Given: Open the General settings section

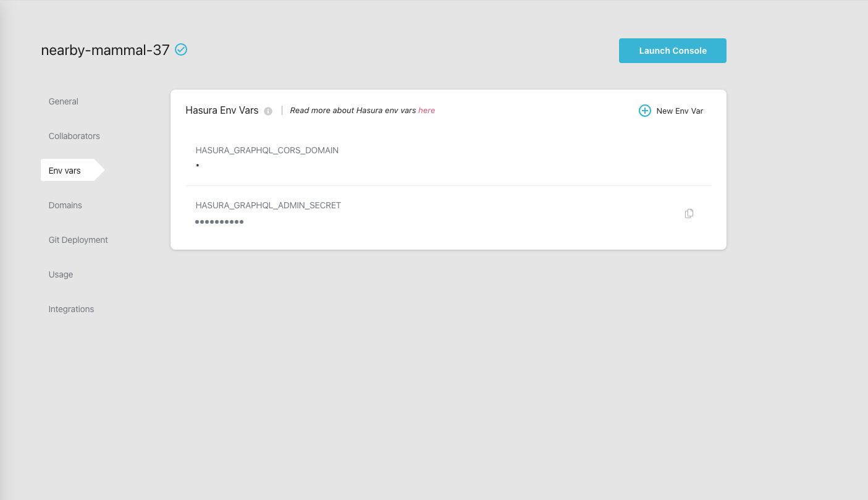Looking at the screenshot, I should coord(63,101).
